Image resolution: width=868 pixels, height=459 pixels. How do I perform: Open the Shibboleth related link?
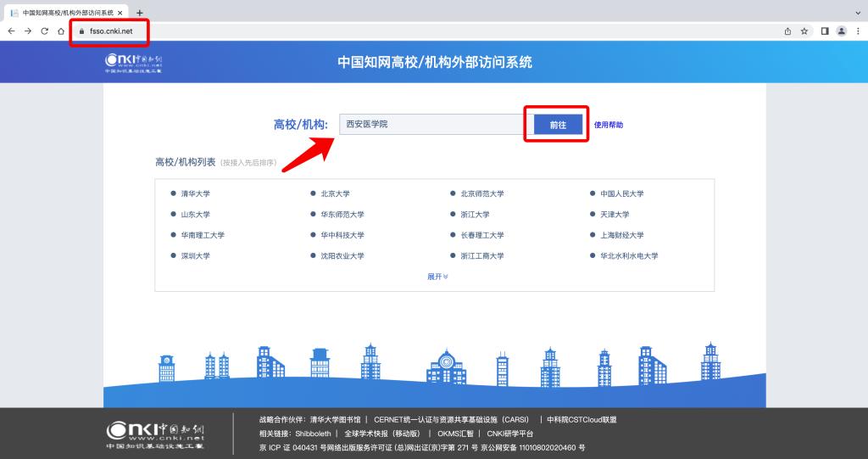pyautogui.click(x=313, y=434)
